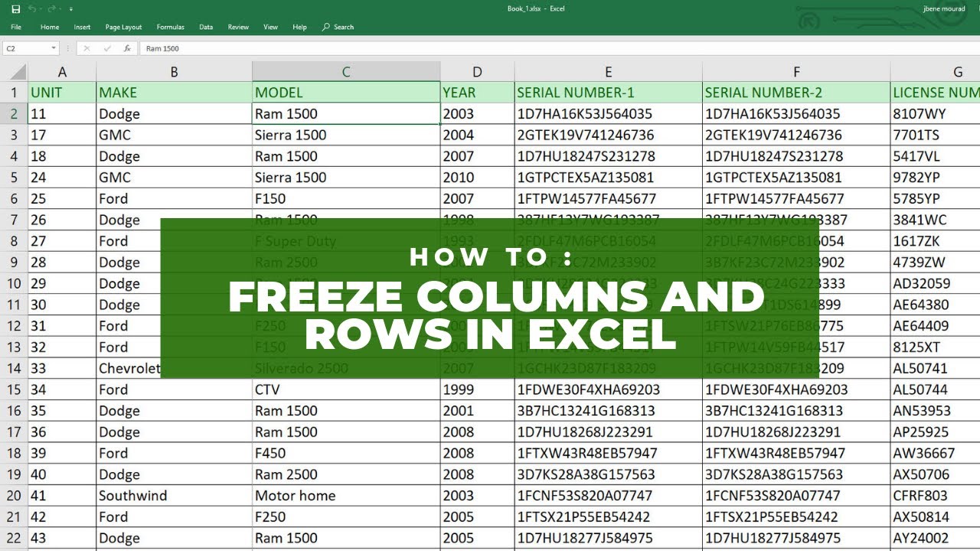
Task: Click the Ram 2500 cell in row 19
Action: pyautogui.click(x=346, y=474)
